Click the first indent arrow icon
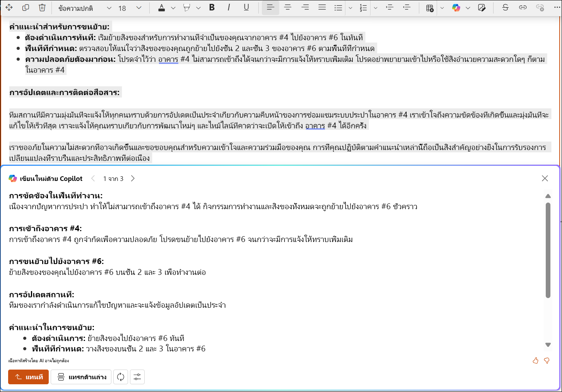This screenshot has height=392, width=562. pyautogui.click(x=389, y=7)
